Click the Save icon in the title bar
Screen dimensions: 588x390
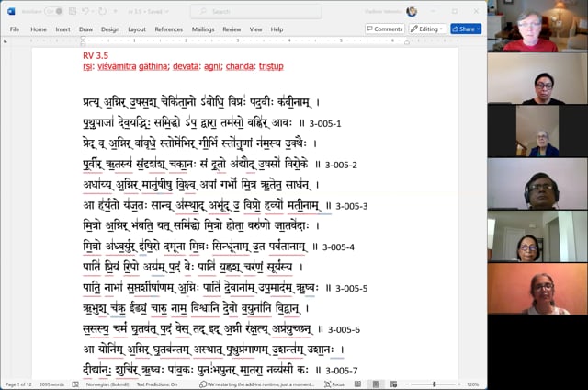pos(73,11)
